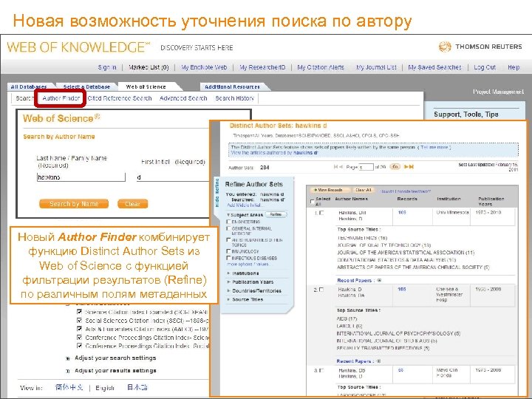Expand Adjust your results settings
Viewport: 532px width, 399px height.
[68, 371]
